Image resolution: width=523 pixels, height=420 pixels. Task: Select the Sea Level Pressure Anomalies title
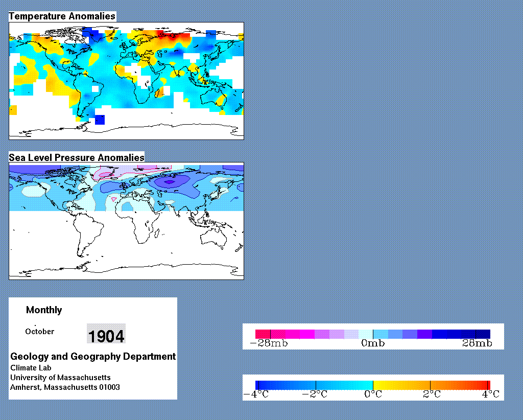pos(77,157)
